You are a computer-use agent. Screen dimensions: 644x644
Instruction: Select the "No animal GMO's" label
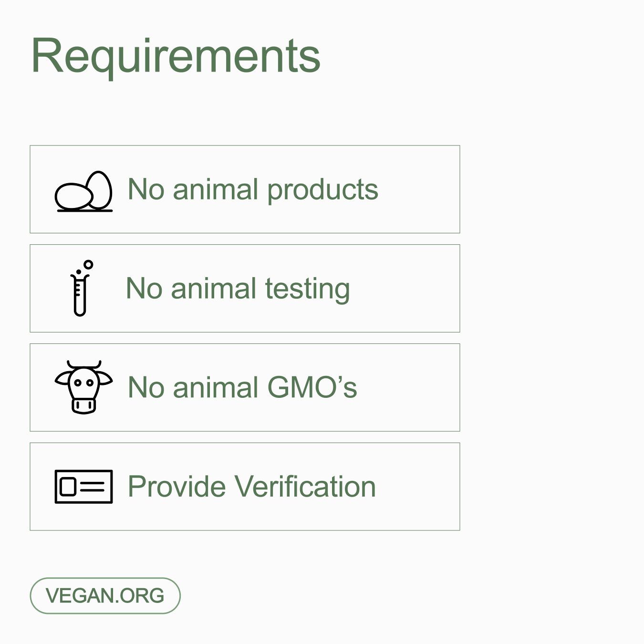(x=242, y=387)
